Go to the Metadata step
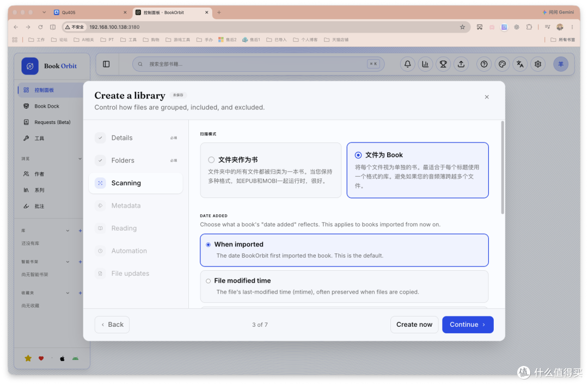Image resolution: width=588 pixels, height=385 pixels. (x=136, y=206)
